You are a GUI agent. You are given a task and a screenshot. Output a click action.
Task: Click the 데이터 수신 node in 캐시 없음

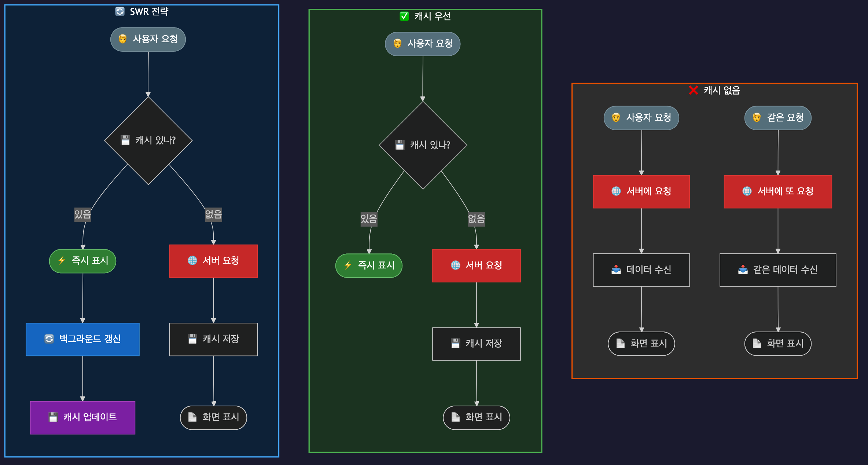tap(641, 270)
